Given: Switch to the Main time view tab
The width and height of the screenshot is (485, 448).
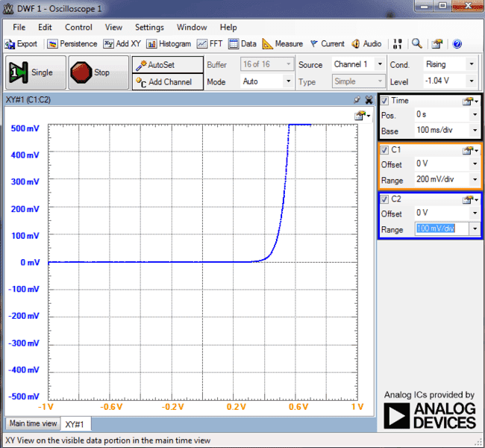Looking at the screenshot, I should [33, 424].
